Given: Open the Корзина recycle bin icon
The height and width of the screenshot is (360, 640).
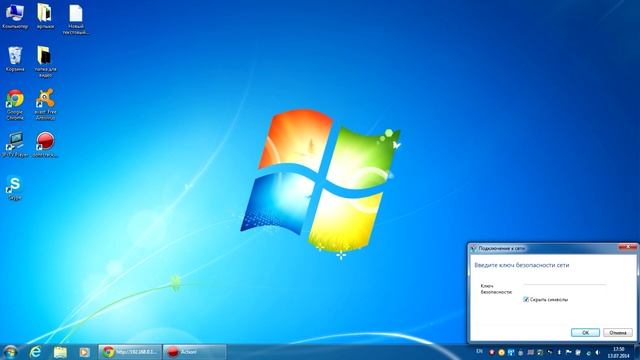Looking at the screenshot, I should [x=15, y=59].
